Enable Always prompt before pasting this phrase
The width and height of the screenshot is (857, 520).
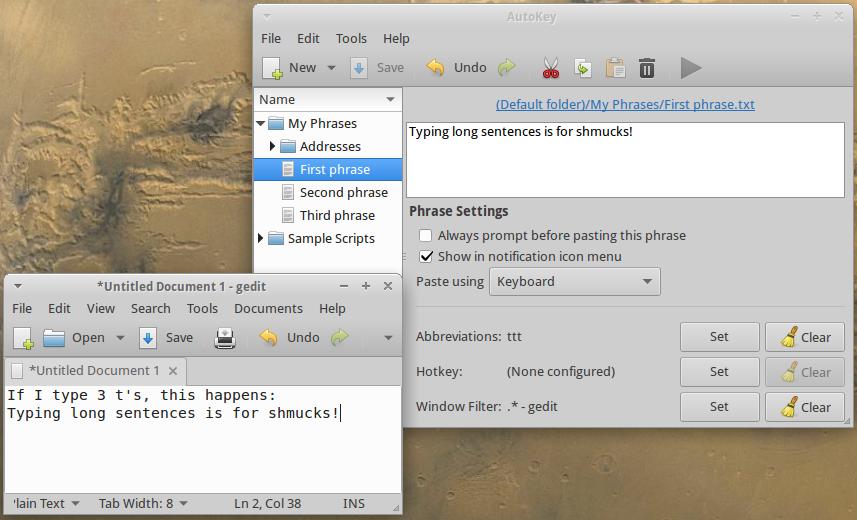click(x=426, y=236)
